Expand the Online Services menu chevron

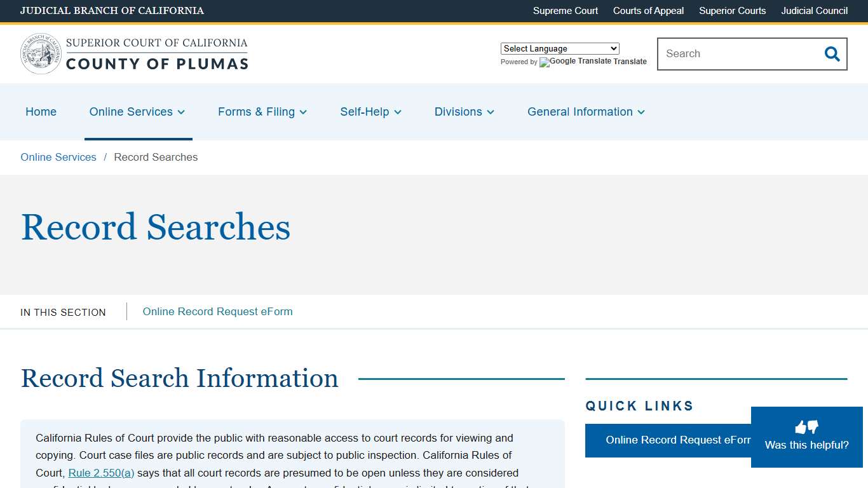181,112
